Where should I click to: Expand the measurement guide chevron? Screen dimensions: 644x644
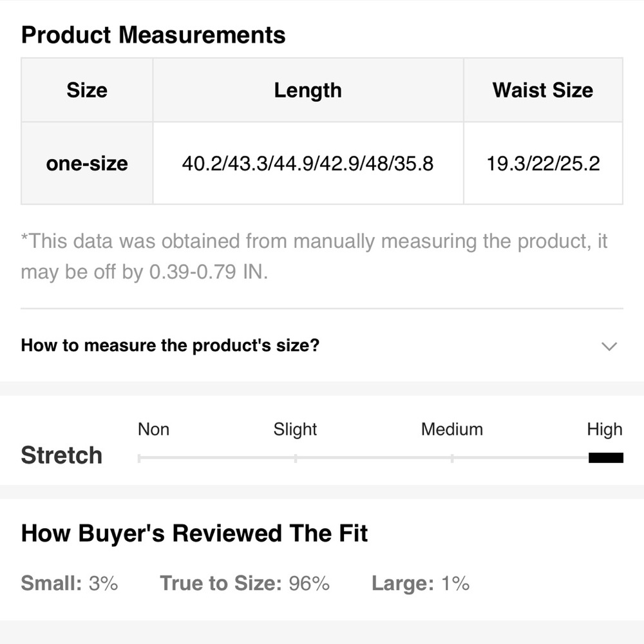609,346
